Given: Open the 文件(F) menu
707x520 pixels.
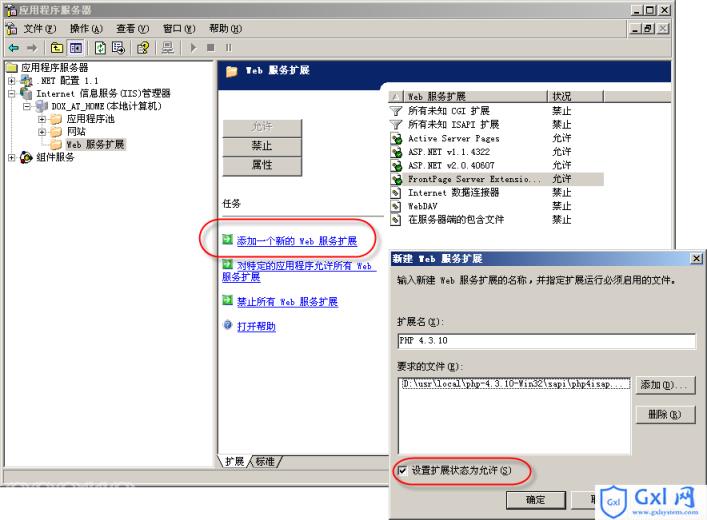Looking at the screenshot, I should [x=40, y=29].
